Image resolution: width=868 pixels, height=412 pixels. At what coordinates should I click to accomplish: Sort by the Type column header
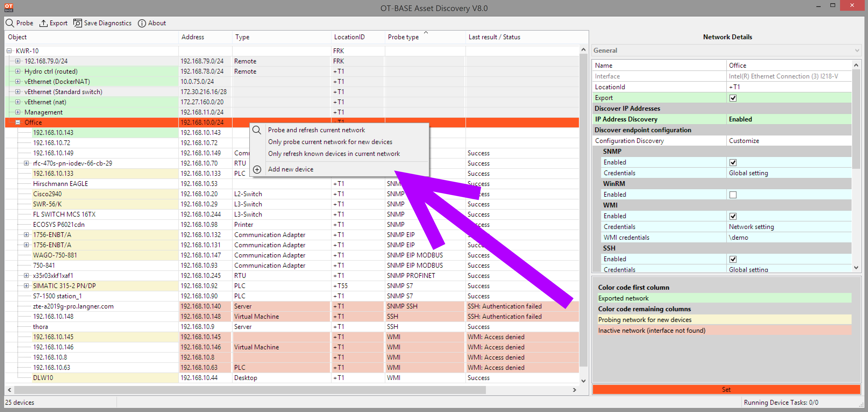tap(282, 37)
